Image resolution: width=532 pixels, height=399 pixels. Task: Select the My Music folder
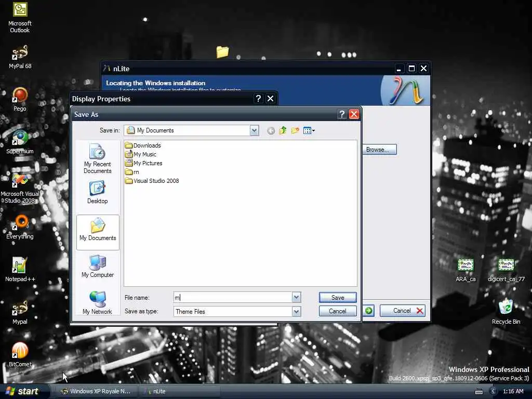pos(140,154)
